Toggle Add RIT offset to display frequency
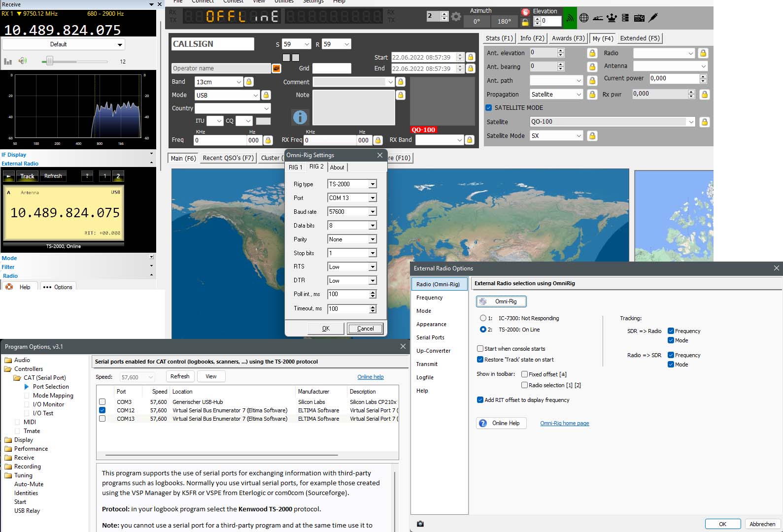 pos(480,400)
